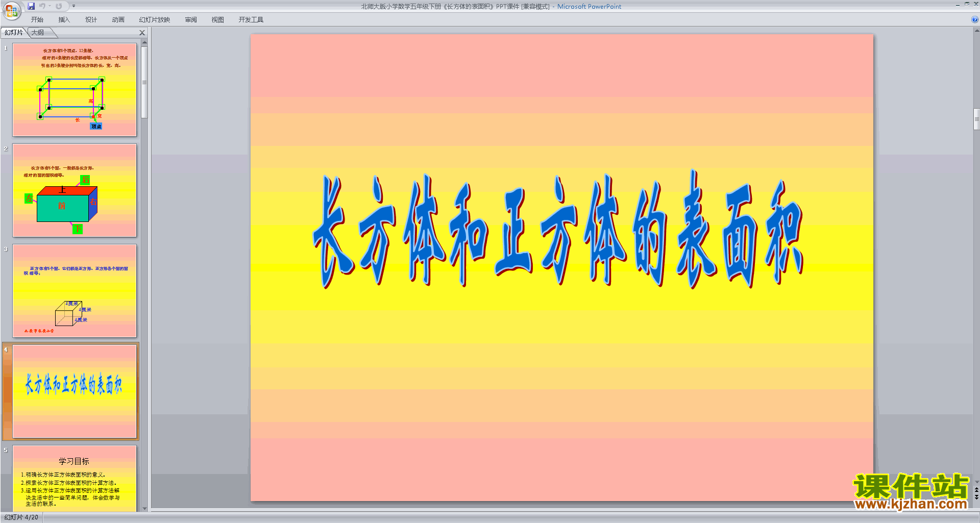
Task: Open the 开始 ribbon tab
Action: (x=37, y=20)
